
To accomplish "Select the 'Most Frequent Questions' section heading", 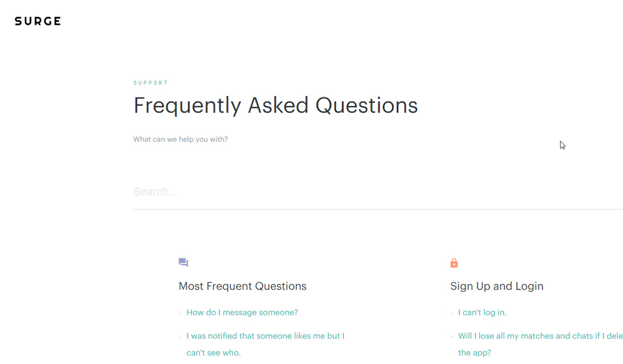I will [x=243, y=286].
